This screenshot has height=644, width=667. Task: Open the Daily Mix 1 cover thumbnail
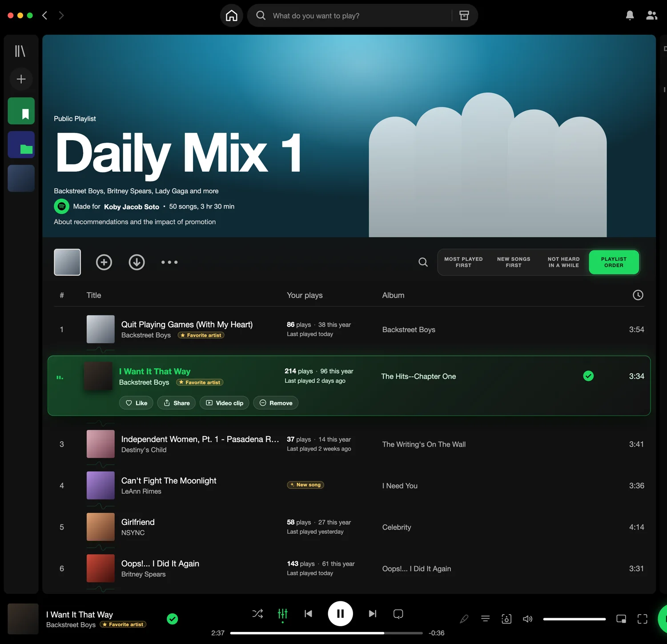67,262
